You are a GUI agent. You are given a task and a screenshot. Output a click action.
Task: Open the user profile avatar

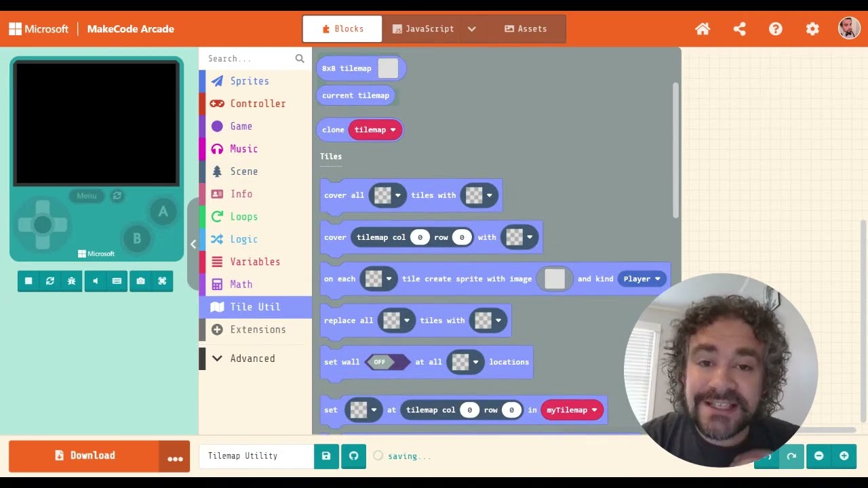[x=849, y=28]
